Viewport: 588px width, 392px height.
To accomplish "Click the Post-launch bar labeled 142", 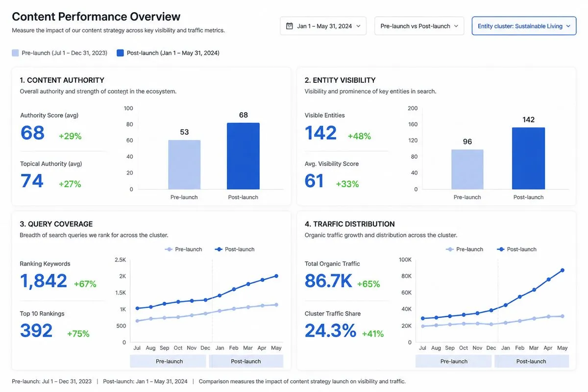I will (x=528, y=158).
